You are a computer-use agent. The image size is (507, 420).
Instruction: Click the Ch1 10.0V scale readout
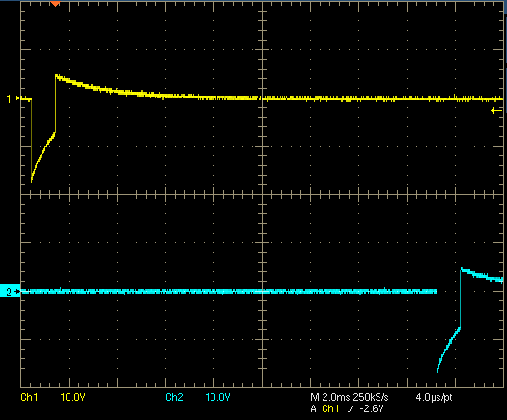click(73, 397)
